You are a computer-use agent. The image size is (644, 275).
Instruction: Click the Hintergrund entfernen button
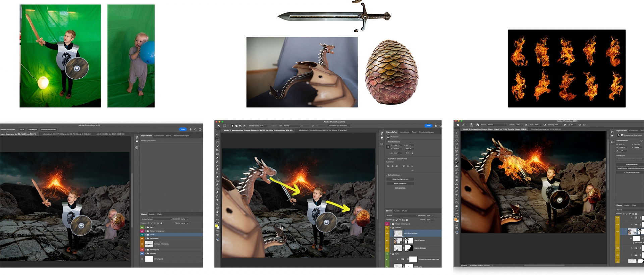tap(400, 179)
